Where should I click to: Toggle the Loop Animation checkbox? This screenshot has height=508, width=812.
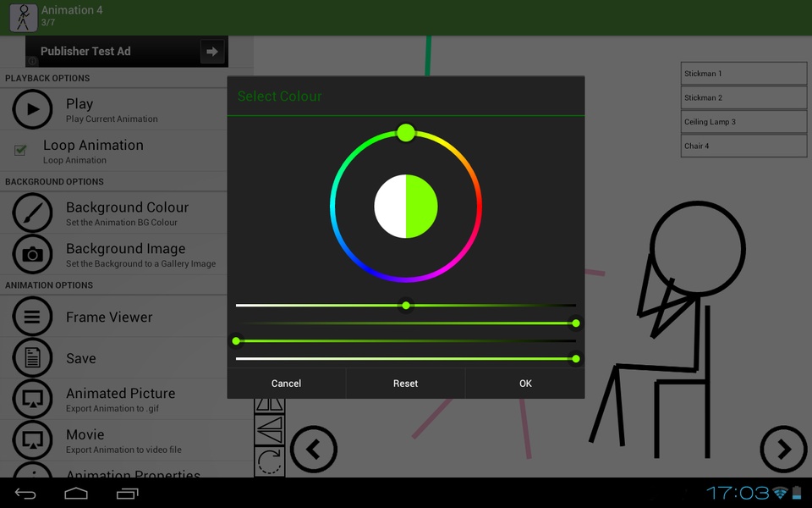tap(20, 151)
